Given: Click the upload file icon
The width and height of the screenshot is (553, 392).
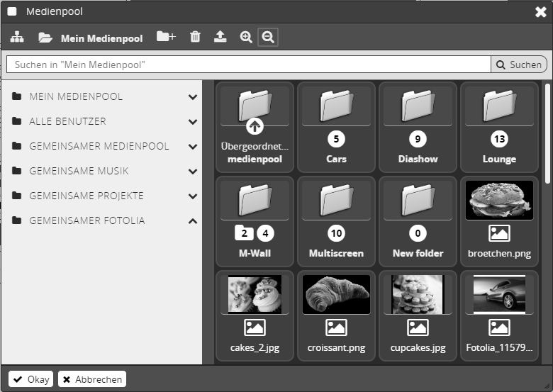Looking at the screenshot, I should tap(220, 37).
